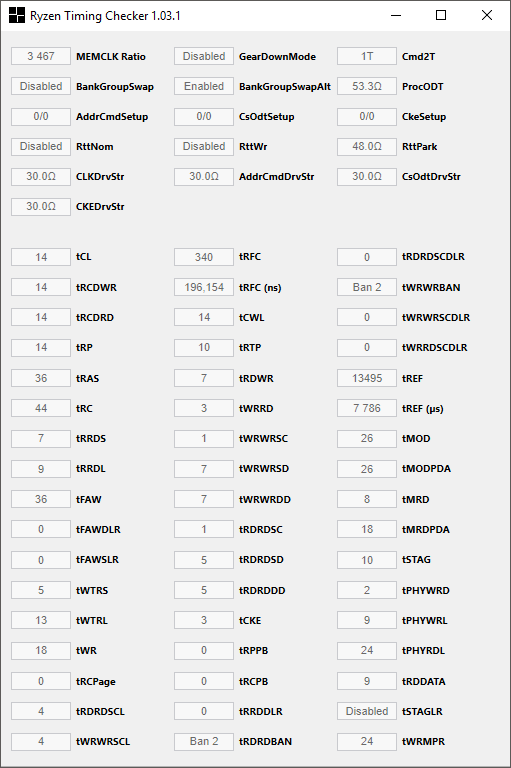Select the CKEDrvStr 30.0Ω field

pyautogui.click(x=41, y=206)
